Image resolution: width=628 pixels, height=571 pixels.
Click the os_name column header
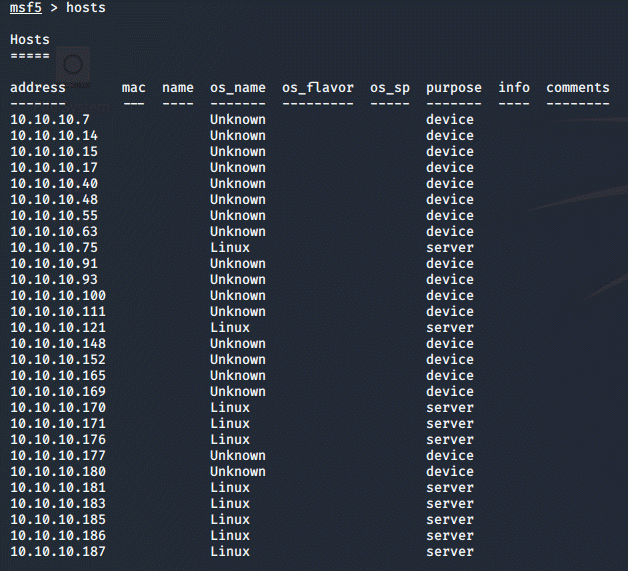click(x=238, y=88)
